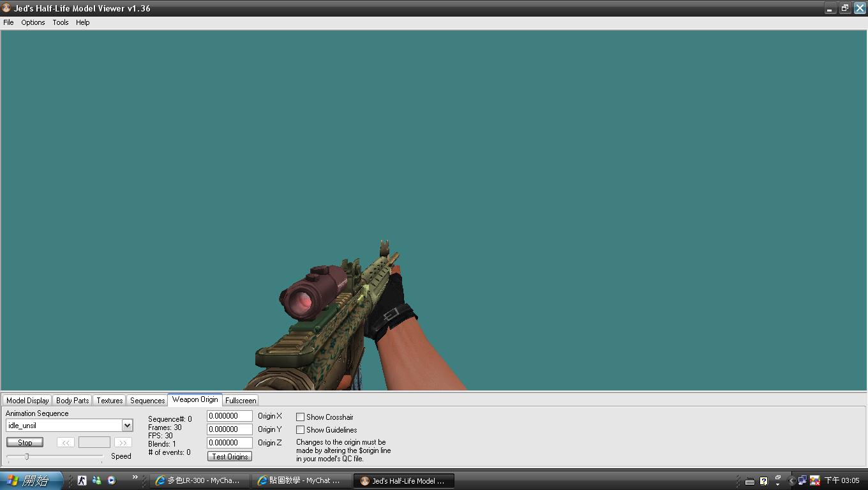This screenshot has height=490, width=868.
Task: Click the frame number field
Action: (x=94, y=442)
